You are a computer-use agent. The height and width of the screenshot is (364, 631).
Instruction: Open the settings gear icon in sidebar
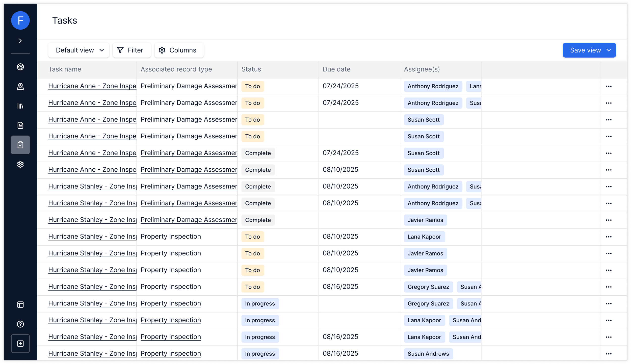tap(20, 165)
